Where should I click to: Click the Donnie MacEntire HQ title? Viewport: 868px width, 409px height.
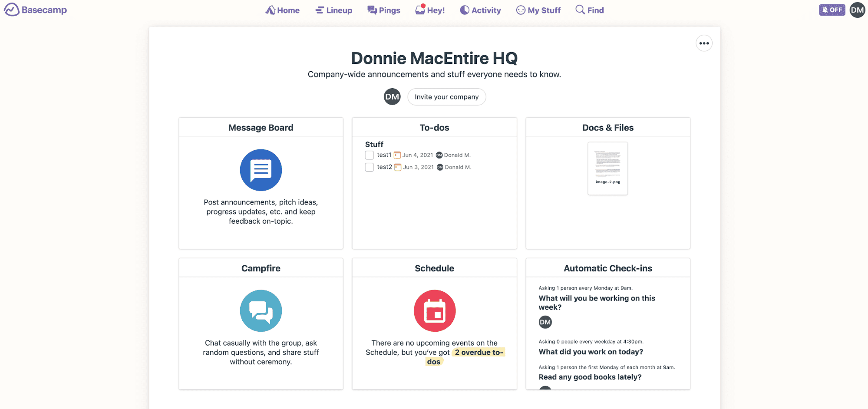[435, 58]
